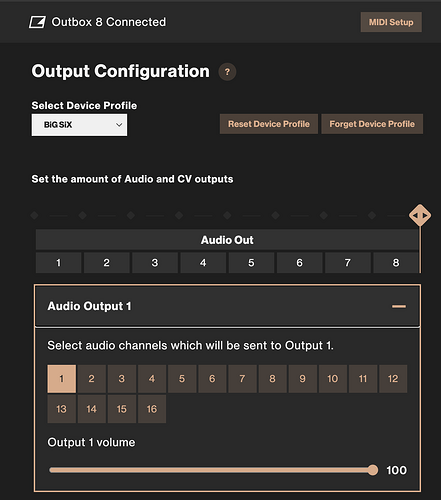Open MIDI Setup
This screenshot has height=500, width=441.
click(391, 22)
